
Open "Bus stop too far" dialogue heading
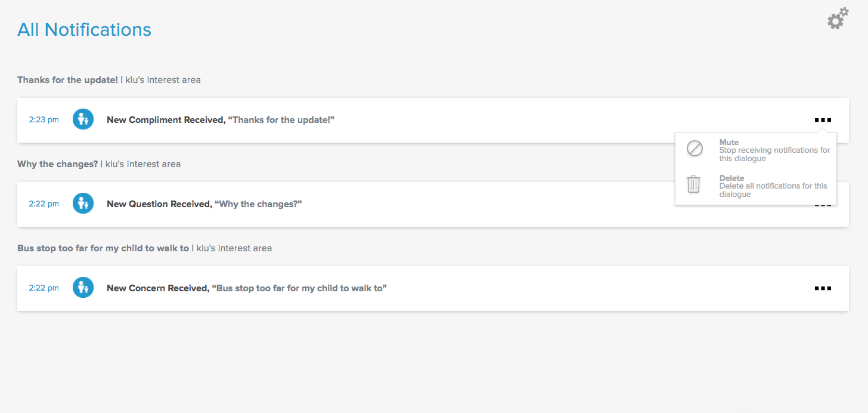[103, 248]
